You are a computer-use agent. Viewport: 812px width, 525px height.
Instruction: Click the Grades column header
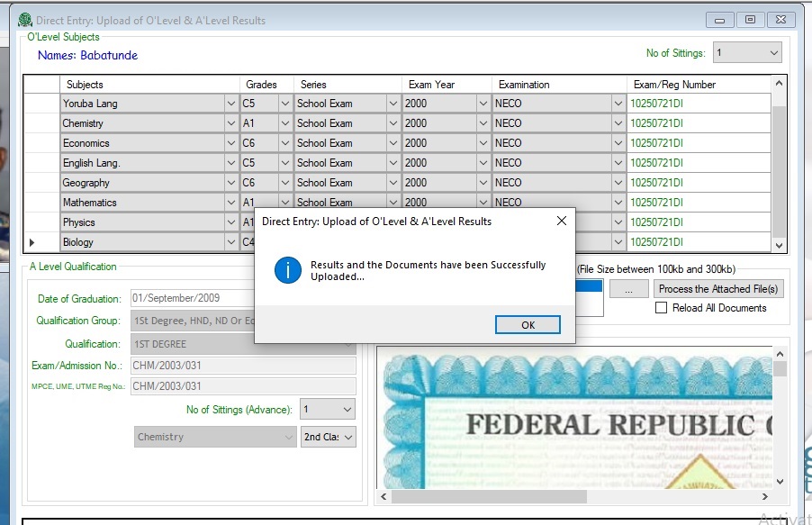click(266, 85)
